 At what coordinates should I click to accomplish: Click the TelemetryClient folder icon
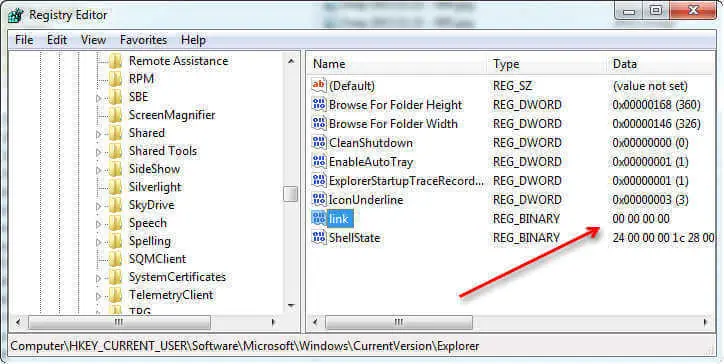point(115,295)
